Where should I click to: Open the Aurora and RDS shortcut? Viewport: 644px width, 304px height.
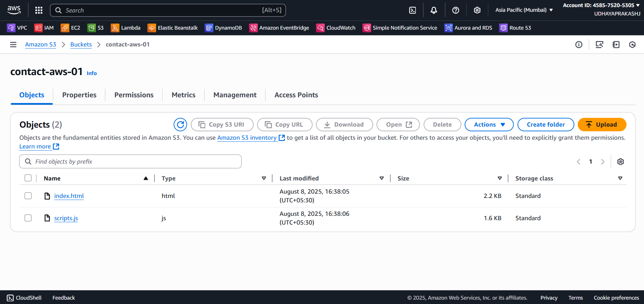coord(468,28)
